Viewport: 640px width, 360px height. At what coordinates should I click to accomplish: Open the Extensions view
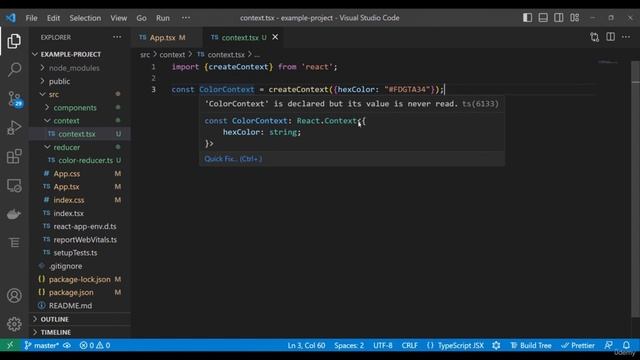click(14, 156)
